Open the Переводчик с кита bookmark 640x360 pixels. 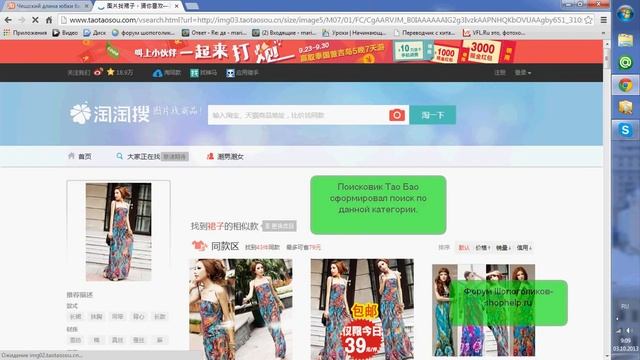[424, 33]
